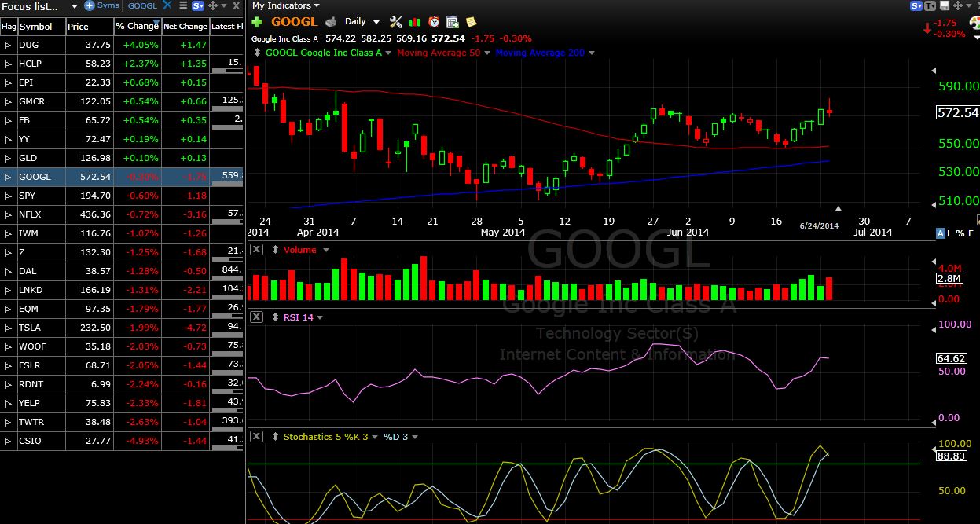Viewport: 980px width, 524px height.
Task: Sort by the Latest column header
Action: [226, 26]
